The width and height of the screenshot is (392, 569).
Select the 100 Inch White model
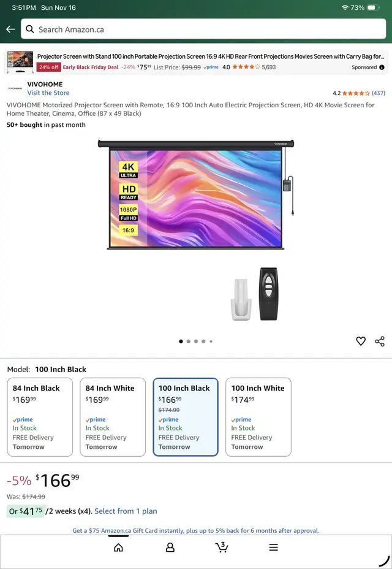click(x=258, y=417)
